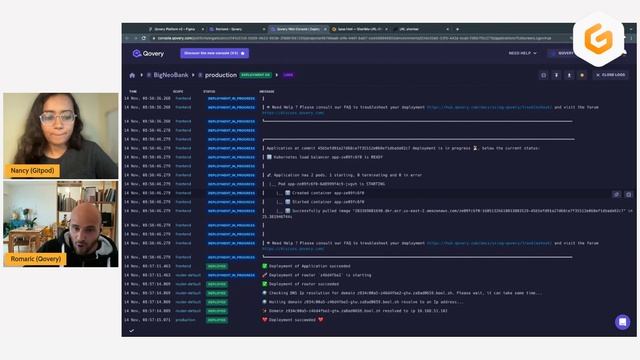The height and width of the screenshot is (360, 640).
Task: Select Romaric (Qovery) video thumbnail
Action: coord(61,224)
